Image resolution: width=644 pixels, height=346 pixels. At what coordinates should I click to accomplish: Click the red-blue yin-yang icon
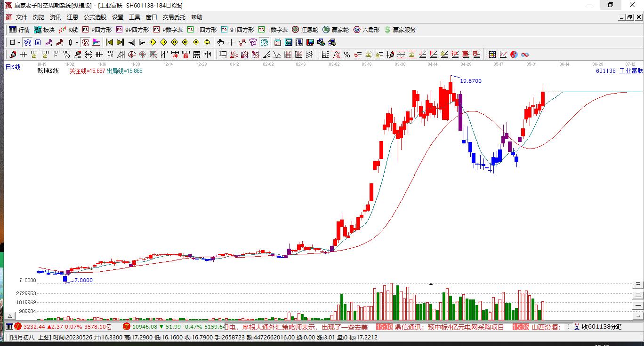point(514,55)
